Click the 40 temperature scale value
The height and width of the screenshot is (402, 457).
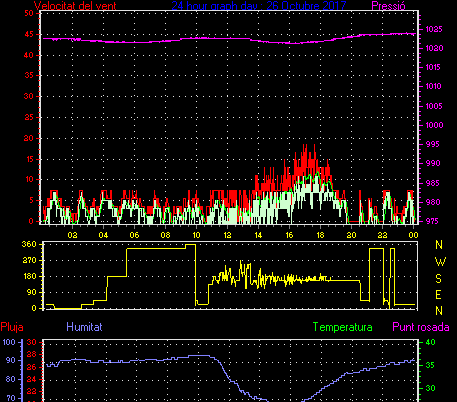430,342
